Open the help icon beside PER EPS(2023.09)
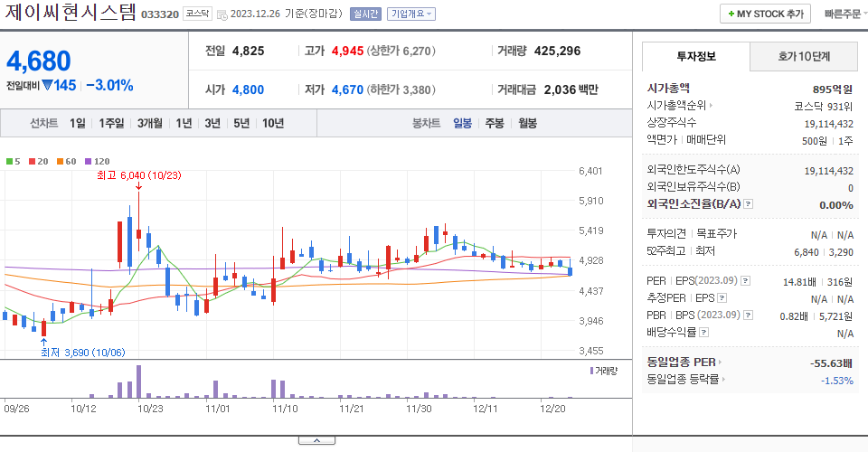This screenshot has height=452, width=868. pyautogui.click(x=746, y=281)
